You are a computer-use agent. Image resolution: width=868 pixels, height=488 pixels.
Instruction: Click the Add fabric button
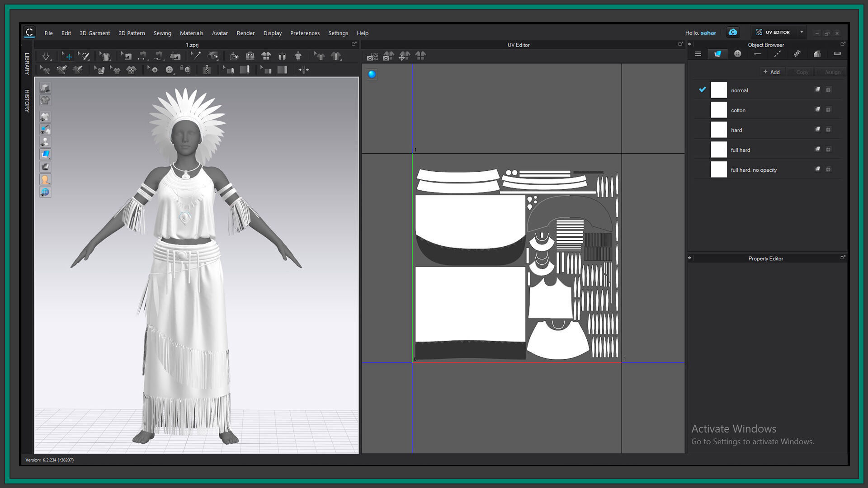pos(771,72)
